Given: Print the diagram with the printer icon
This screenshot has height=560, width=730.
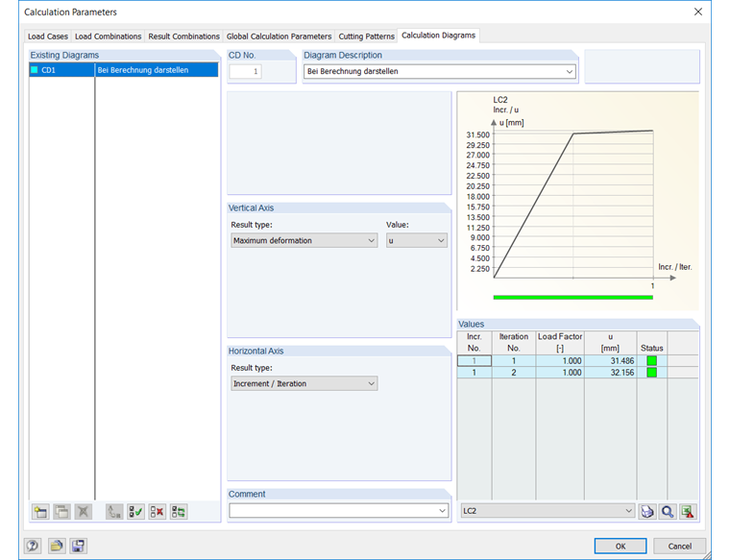Looking at the screenshot, I should coord(647,512).
